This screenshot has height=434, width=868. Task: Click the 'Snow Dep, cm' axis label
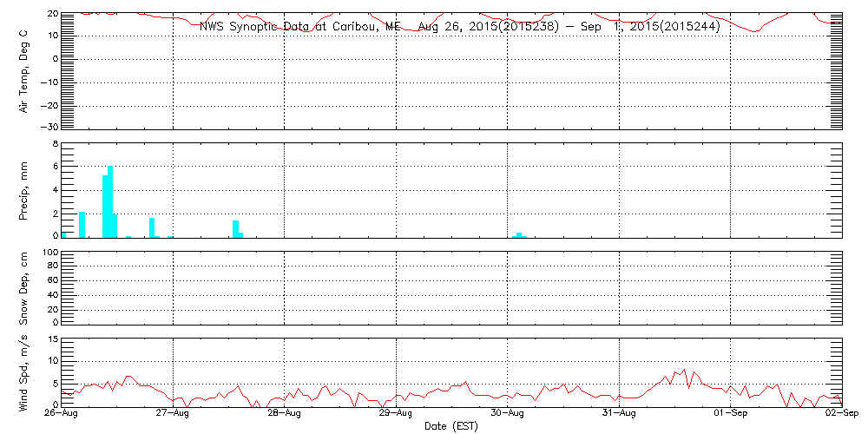24,288
